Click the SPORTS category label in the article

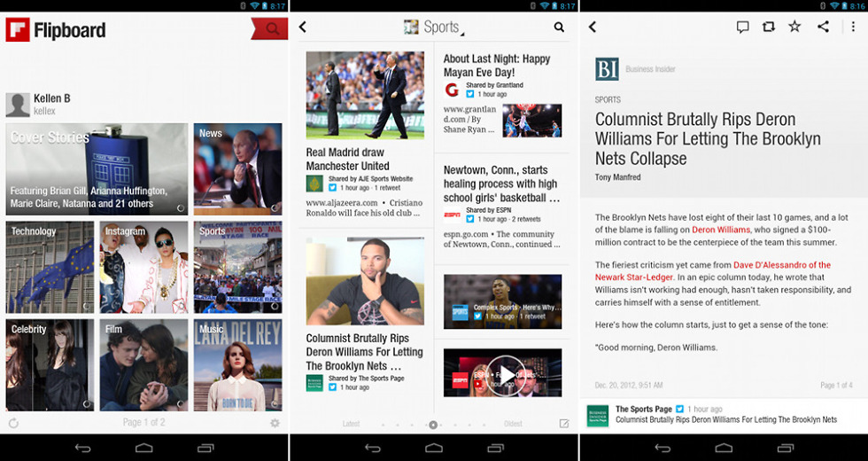click(608, 99)
